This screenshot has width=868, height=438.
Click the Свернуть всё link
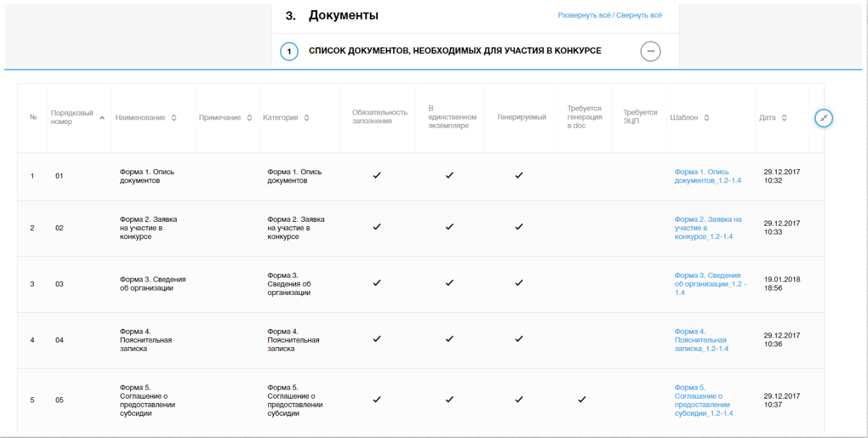coord(639,15)
